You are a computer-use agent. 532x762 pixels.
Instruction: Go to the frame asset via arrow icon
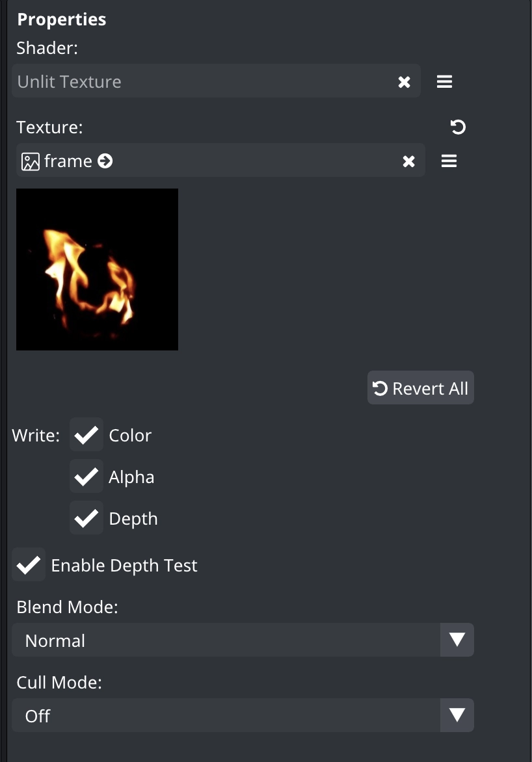click(105, 161)
